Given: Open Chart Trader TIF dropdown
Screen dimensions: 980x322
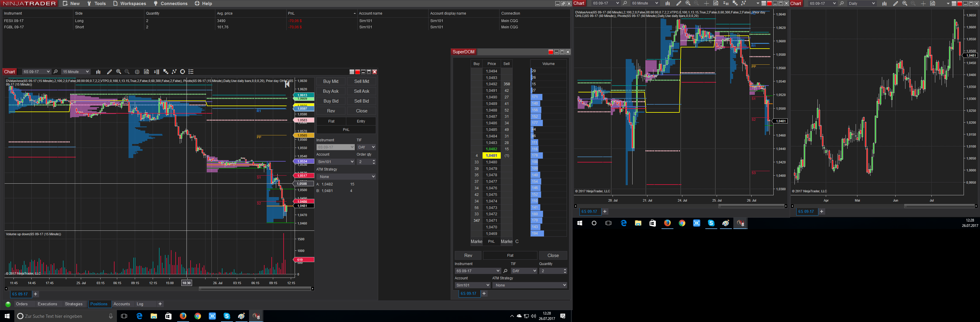Looking at the screenshot, I should pyautogui.click(x=366, y=147).
